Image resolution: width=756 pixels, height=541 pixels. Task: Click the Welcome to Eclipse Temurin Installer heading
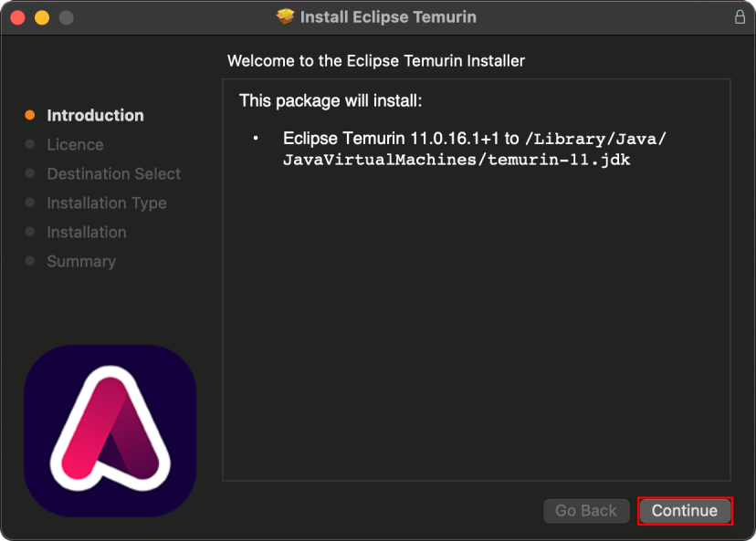(x=376, y=61)
